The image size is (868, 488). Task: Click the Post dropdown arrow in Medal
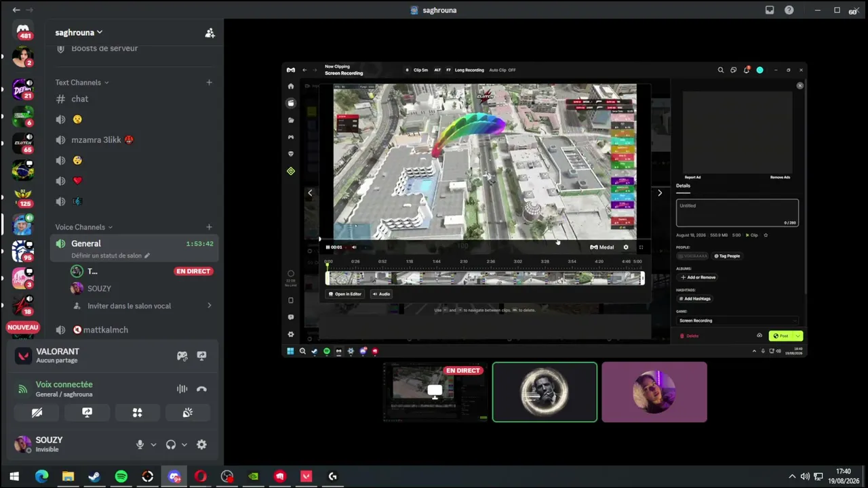coord(798,335)
